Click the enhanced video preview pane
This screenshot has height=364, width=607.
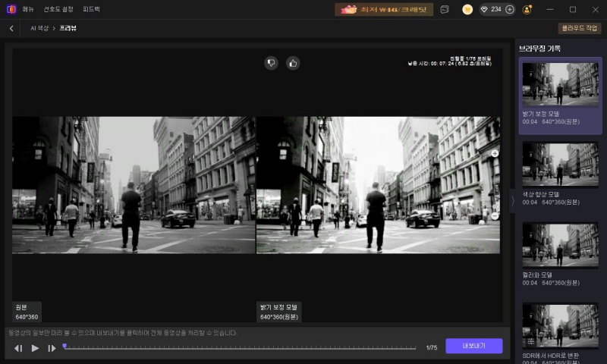coord(378,185)
